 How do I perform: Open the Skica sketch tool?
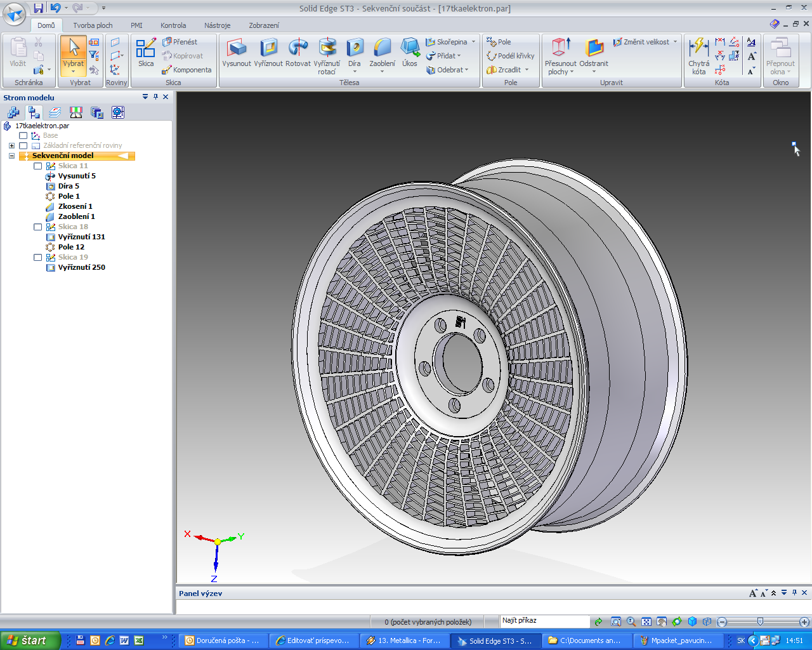coord(146,51)
